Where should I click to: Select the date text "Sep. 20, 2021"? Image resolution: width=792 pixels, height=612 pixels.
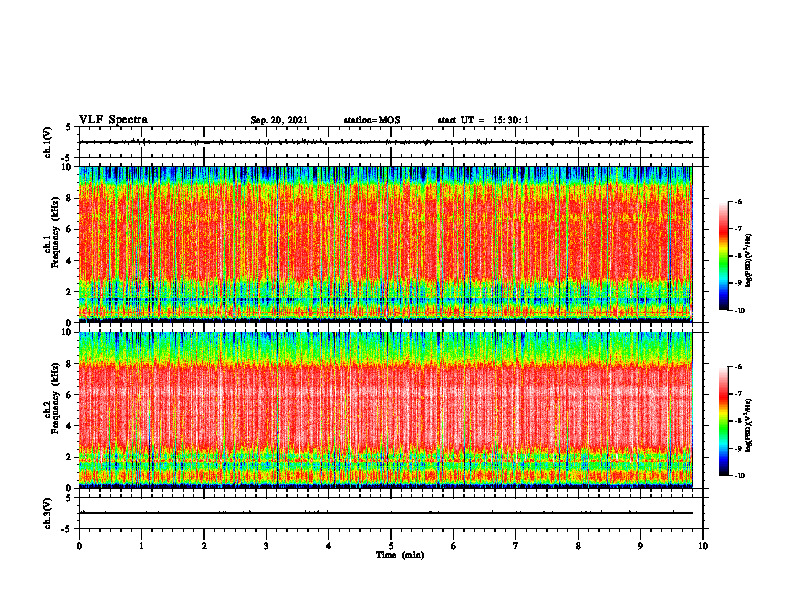pos(279,120)
